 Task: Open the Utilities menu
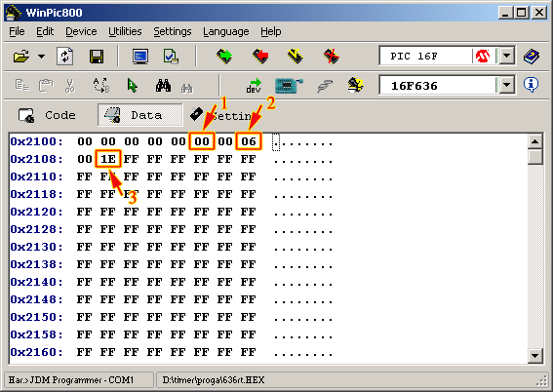[x=125, y=31]
